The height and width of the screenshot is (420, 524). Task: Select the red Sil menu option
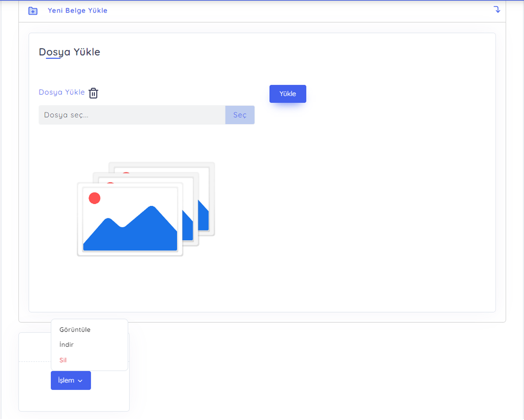click(x=63, y=360)
